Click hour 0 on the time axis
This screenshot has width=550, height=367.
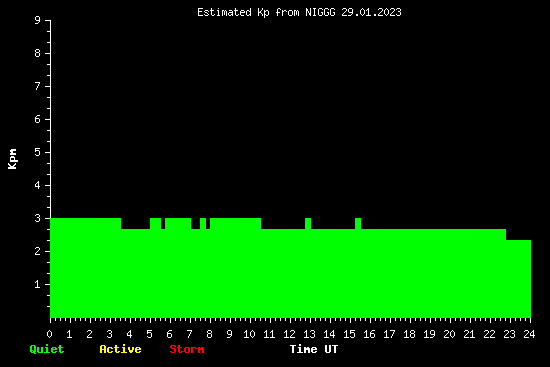click(x=49, y=334)
